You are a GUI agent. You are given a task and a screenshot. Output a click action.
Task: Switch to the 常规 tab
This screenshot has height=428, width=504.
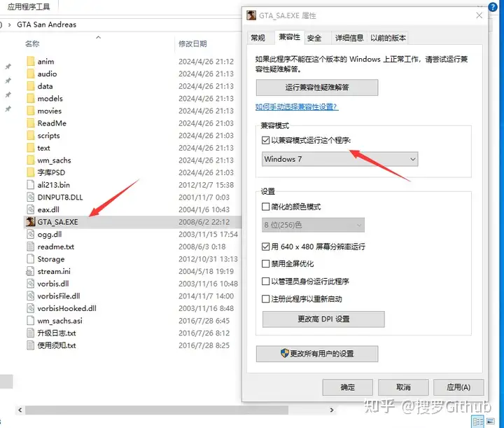pos(258,38)
